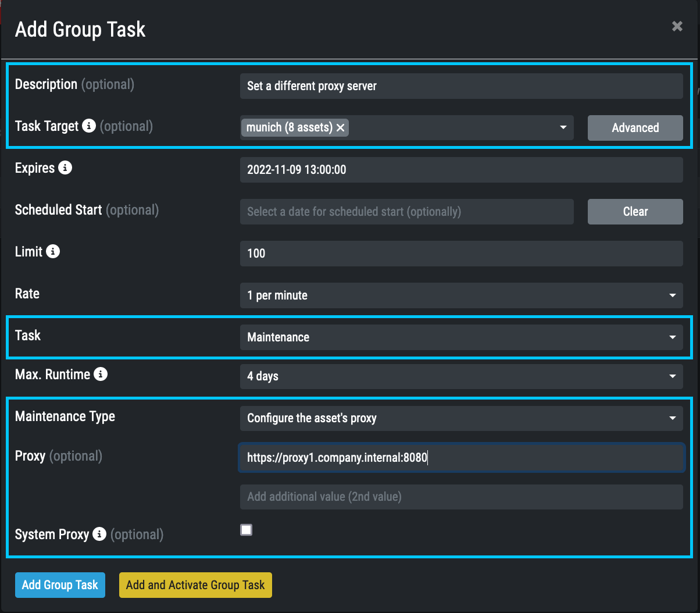Remove the munich (8 assets) tag

341,127
